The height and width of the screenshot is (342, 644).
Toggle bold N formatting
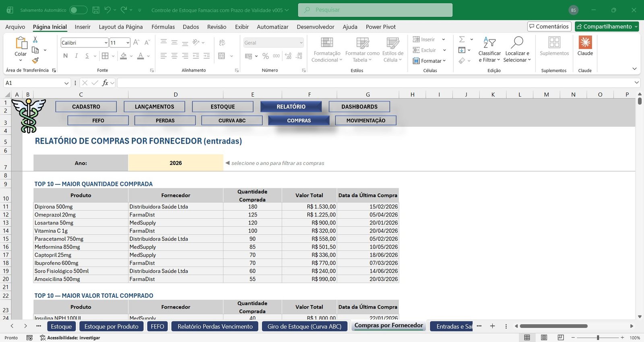(66, 56)
